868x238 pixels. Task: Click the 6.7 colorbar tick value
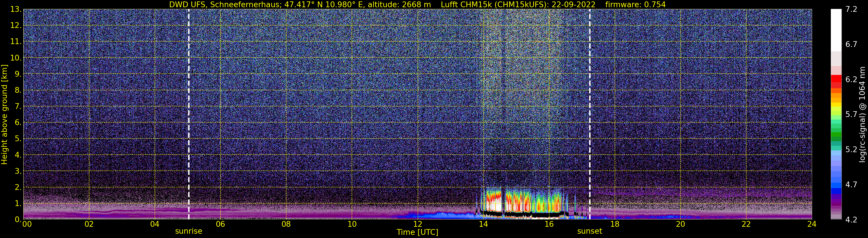point(852,44)
